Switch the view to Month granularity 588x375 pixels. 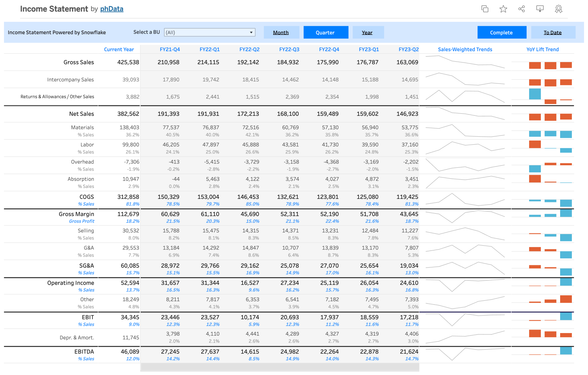[281, 32]
